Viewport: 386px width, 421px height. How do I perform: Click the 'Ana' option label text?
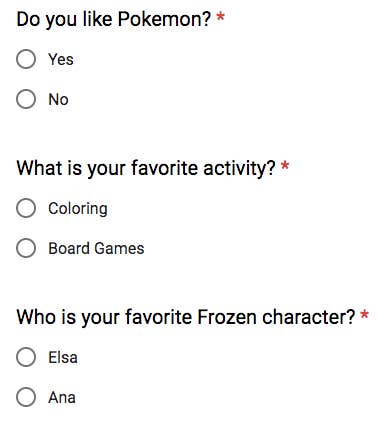pos(62,397)
